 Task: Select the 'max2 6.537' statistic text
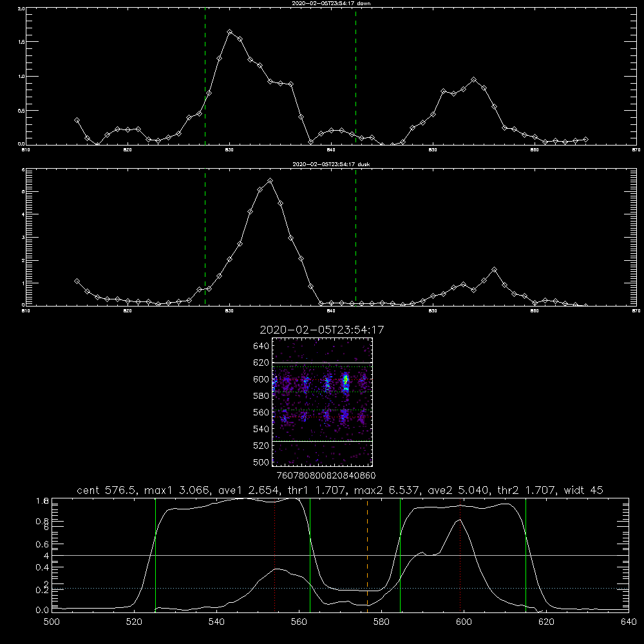pos(388,490)
